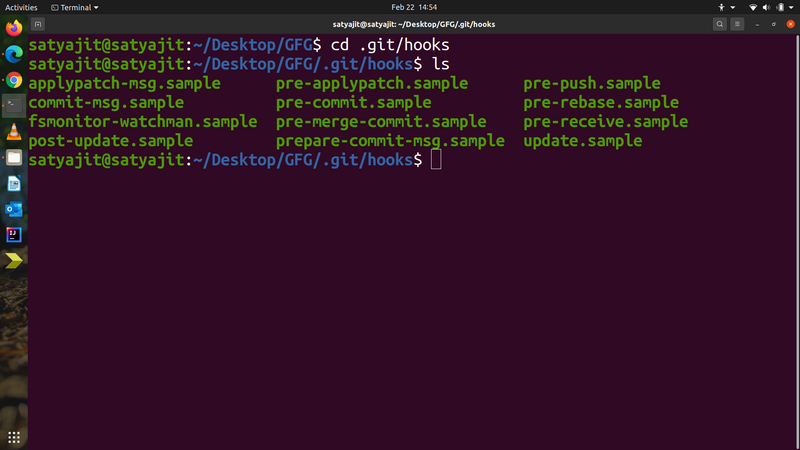Launch Microsoft Edge from the dock
800x450 pixels.
pyautogui.click(x=14, y=54)
